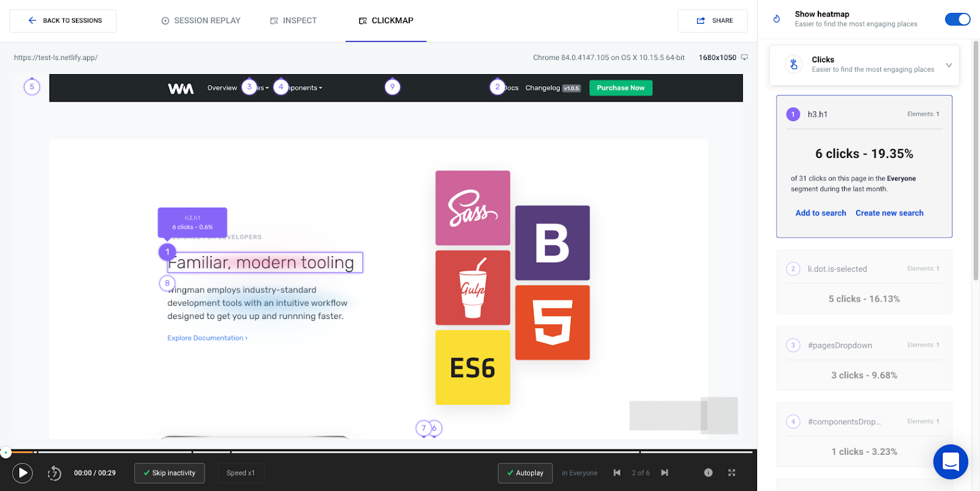The image size is (980, 491).
Task: Click the right panel scrollbar
Action: (976, 159)
